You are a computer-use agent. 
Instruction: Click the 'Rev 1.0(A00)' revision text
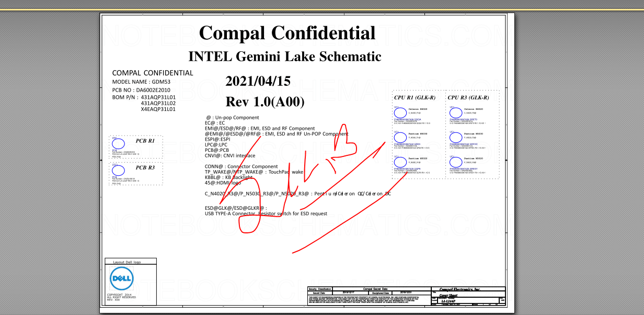coord(265,102)
